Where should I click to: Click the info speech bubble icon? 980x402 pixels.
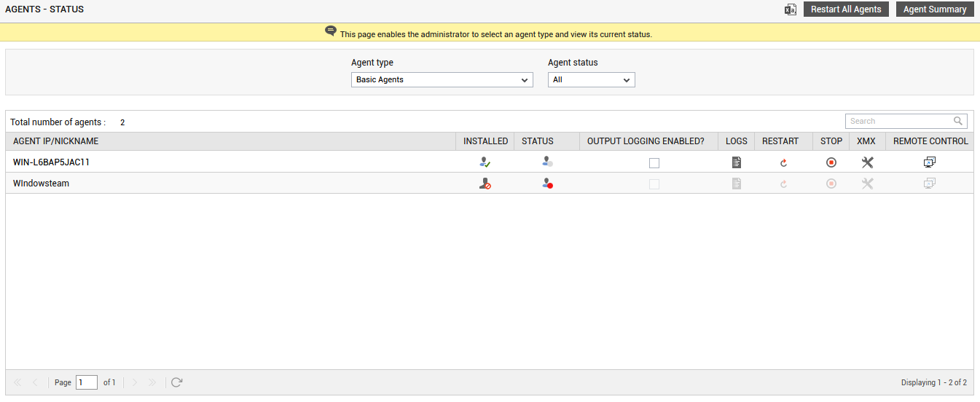[x=331, y=31]
